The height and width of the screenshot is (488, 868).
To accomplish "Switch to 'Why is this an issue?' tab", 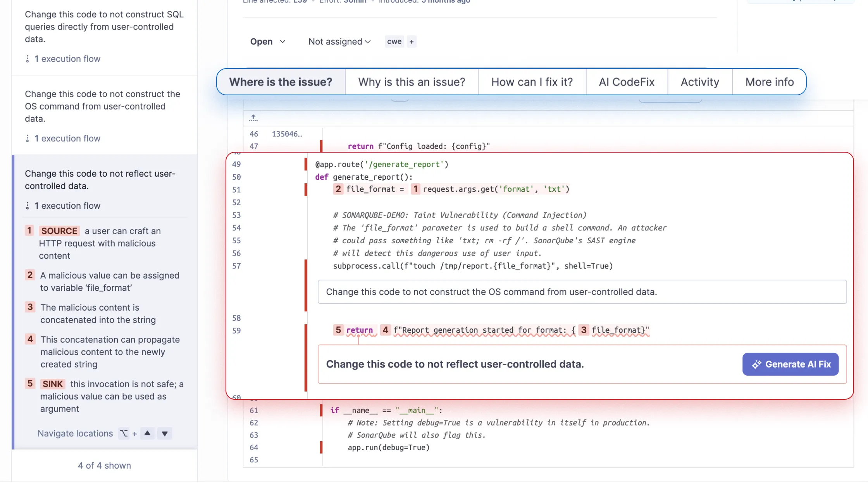I will [412, 82].
